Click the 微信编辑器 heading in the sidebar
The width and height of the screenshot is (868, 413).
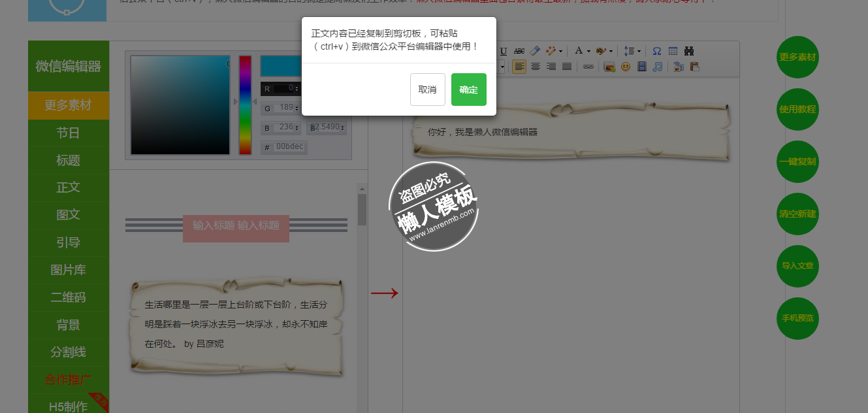69,66
